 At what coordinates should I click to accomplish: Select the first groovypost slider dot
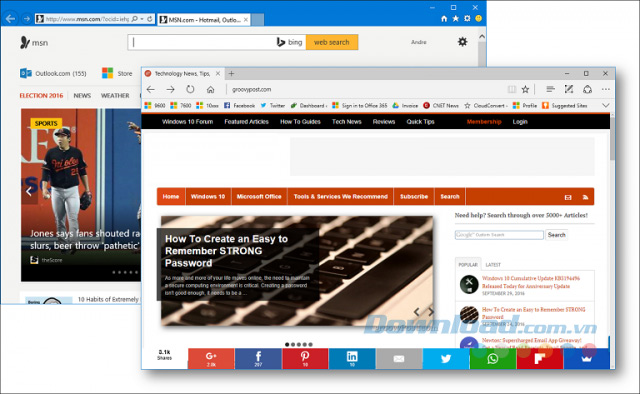287,345
